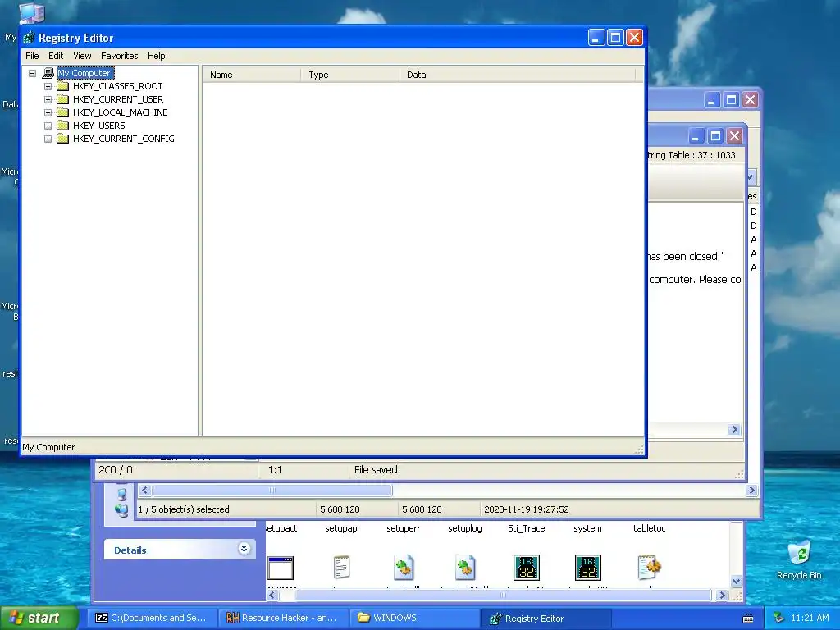
Task: Click the network places icon in WINDOWS sidebar
Action: pos(121,510)
